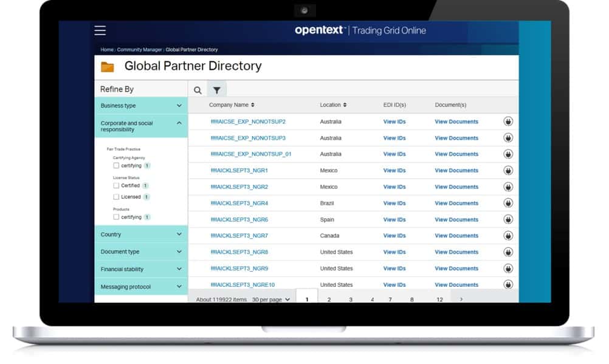
Task: Click Home in the breadcrumb trail
Action: [x=106, y=49]
